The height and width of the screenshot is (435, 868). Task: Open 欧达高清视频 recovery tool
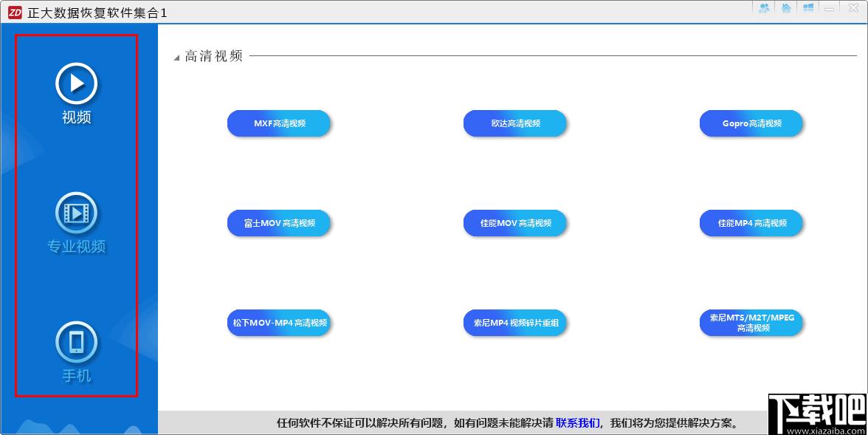point(515,123)
